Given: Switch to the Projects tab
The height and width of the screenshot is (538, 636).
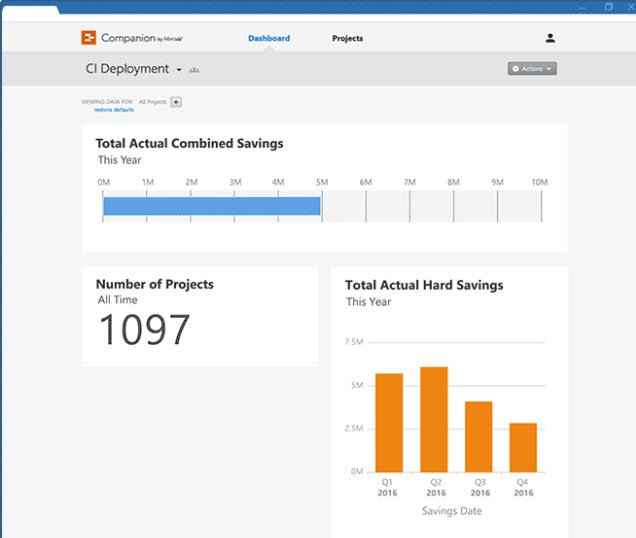Looking at the screenshot, I should [x=347, y=38].
